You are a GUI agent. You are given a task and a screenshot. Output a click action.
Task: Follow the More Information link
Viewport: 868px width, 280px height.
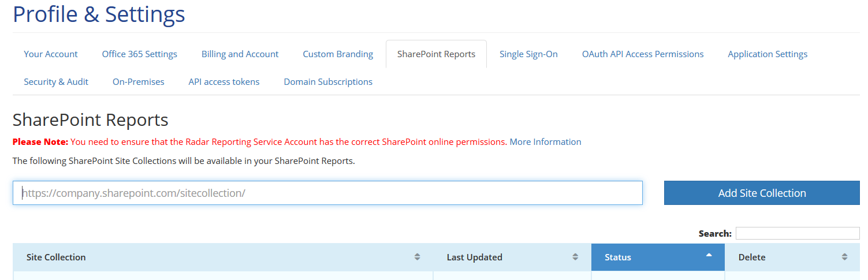pos(545,142)
